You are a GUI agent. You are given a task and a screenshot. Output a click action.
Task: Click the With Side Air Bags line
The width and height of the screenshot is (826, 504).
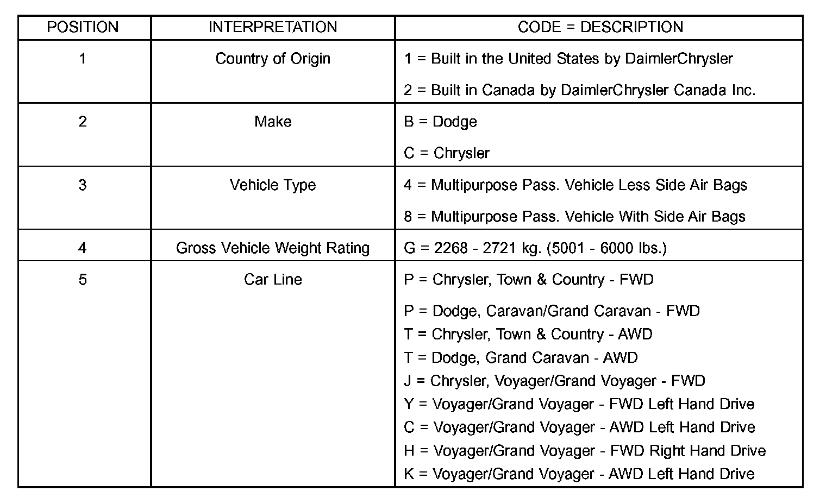point(574,217)
